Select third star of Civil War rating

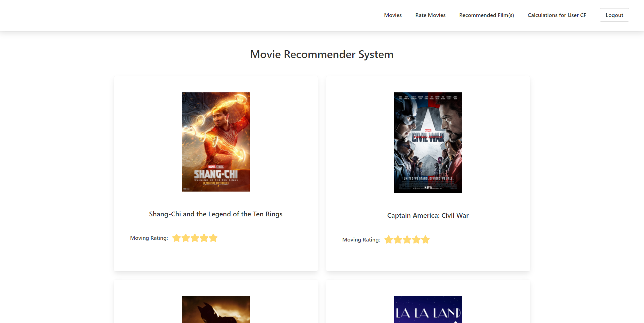[x=407, y=239]
